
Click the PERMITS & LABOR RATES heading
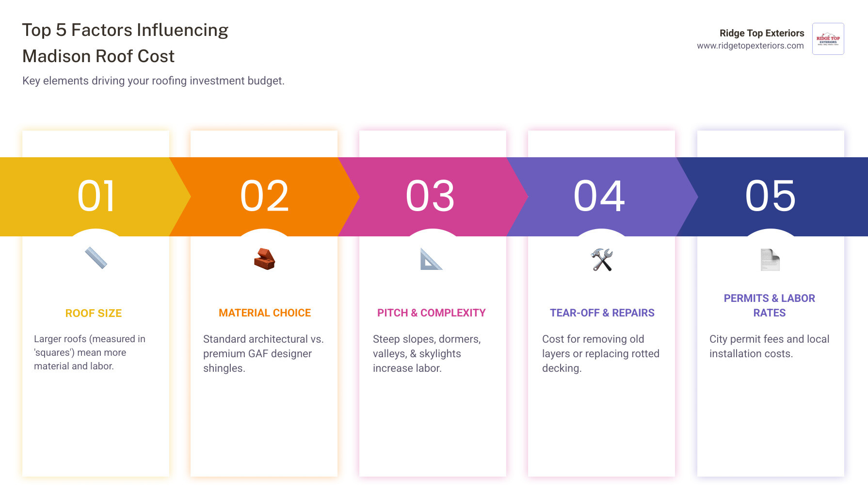(x=770, y=305)
